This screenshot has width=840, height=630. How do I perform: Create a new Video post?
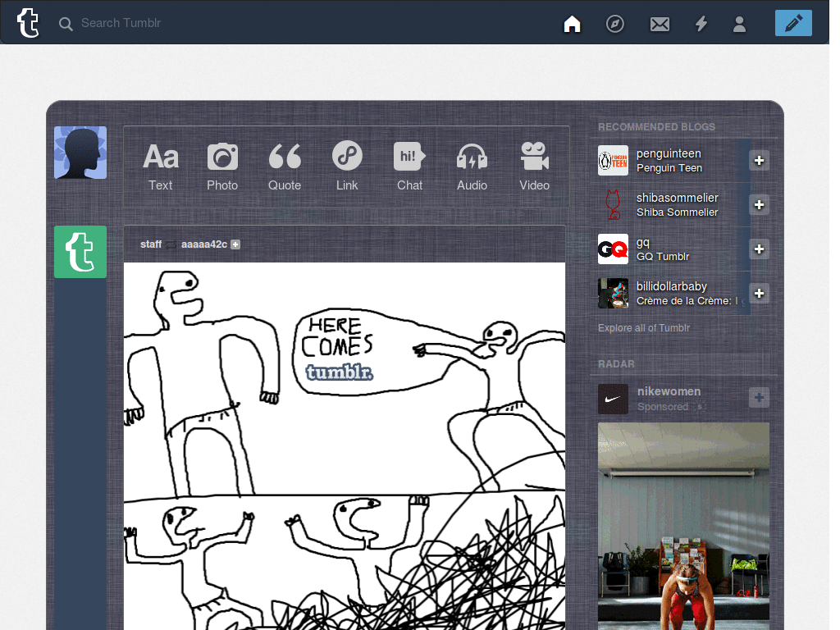(x=534, y=167)
